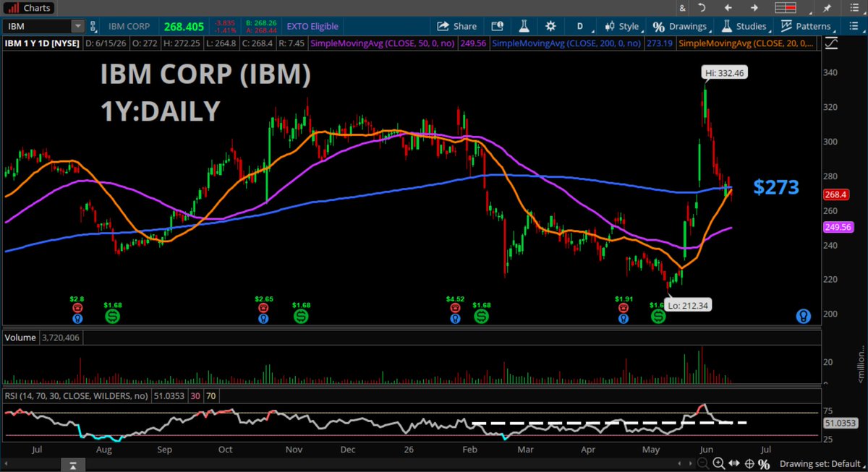Click the Share button
Screen dimensions: 868x472
457,26
